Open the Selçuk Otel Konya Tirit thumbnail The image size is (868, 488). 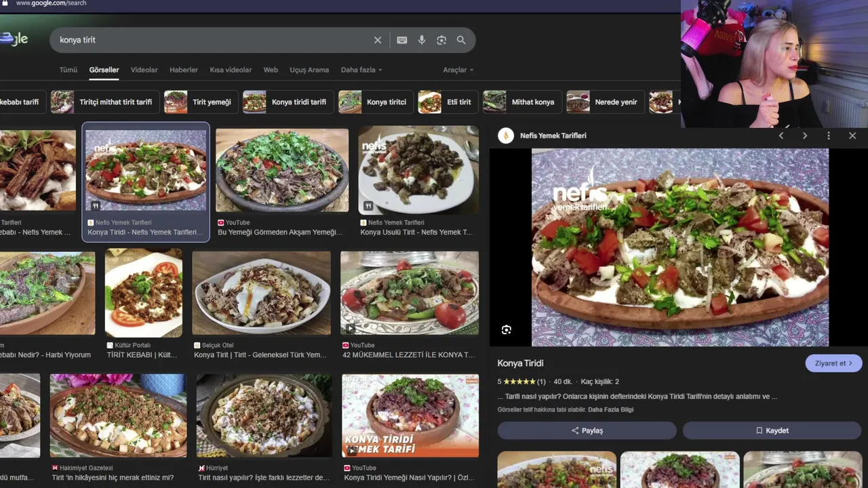[x=262, y=293]
